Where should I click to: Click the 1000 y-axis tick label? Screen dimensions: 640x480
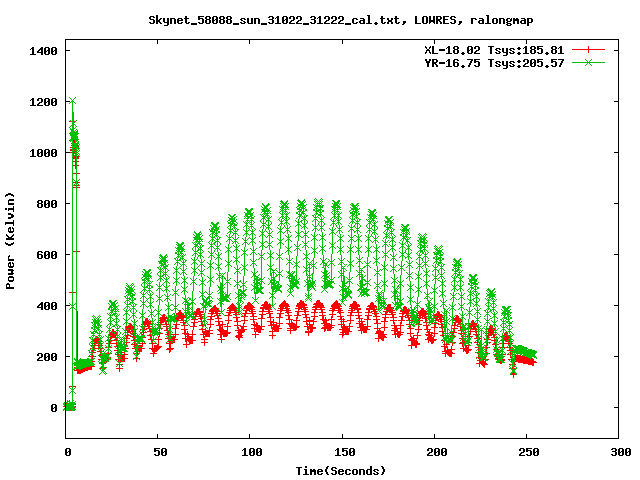[43, 153]
